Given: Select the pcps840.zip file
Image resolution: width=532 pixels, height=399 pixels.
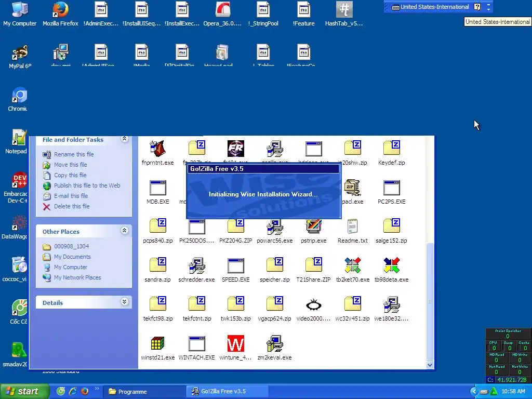Looking at the screenshot, I should click(158, 227).
